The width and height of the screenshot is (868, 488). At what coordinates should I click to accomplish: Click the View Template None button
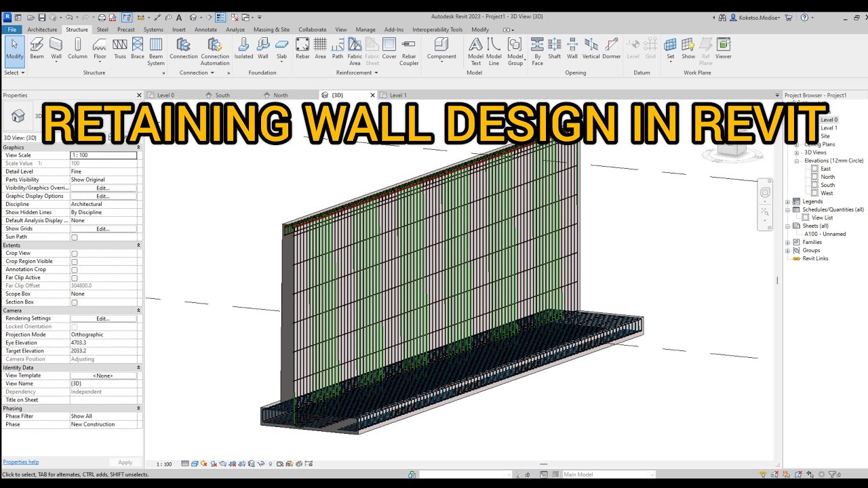[103, 375]
